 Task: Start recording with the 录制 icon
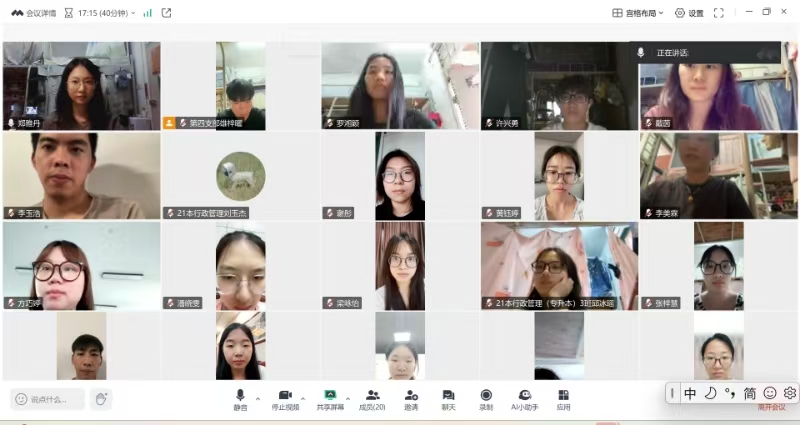(x=486, y=396)
